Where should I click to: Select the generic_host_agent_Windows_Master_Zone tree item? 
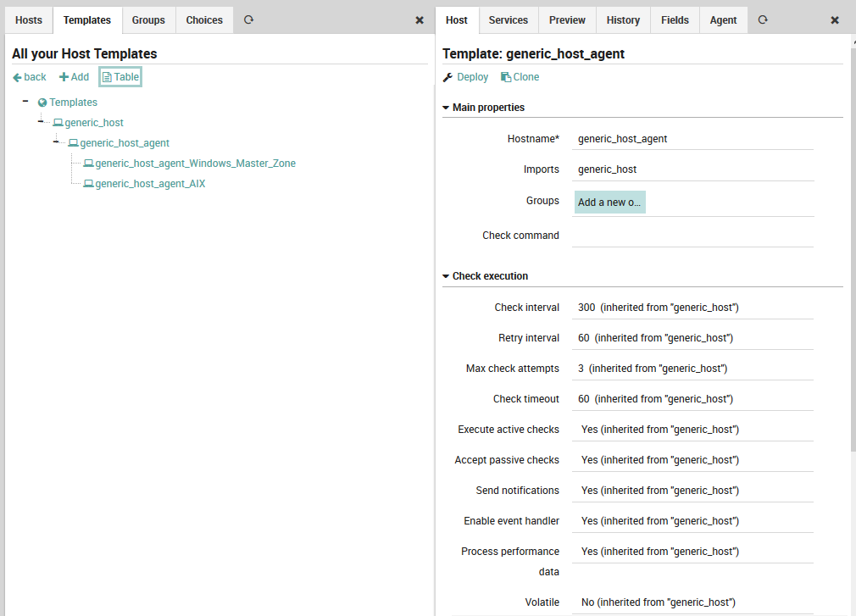point(90,163)
